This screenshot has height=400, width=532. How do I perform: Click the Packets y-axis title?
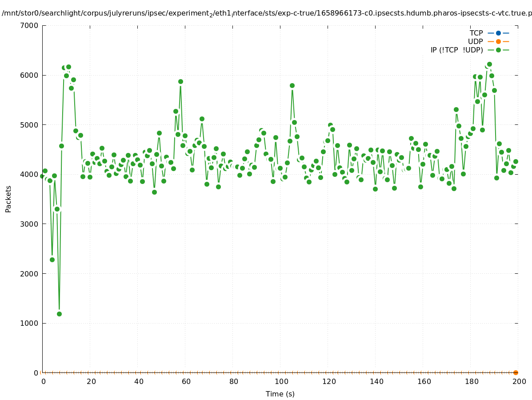coord(8,199)
